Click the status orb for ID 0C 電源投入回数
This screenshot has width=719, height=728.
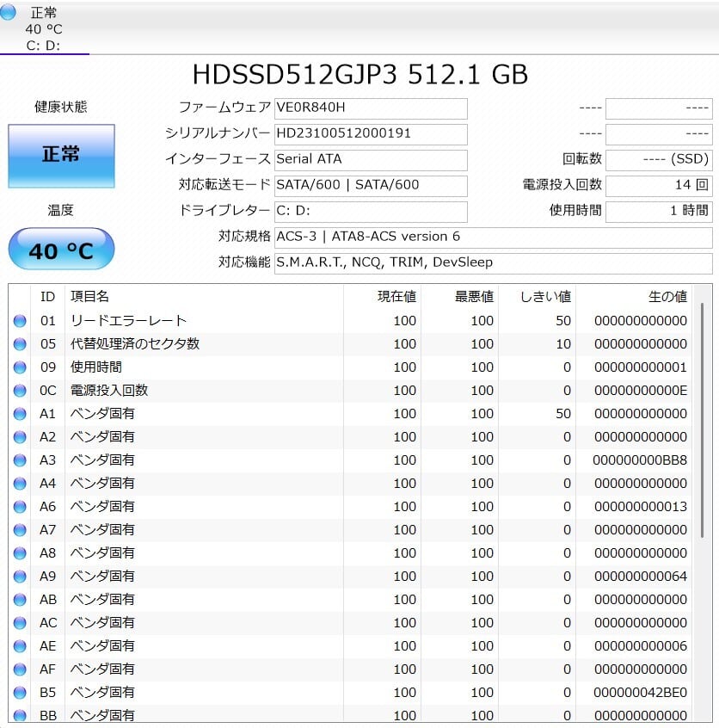20,391
